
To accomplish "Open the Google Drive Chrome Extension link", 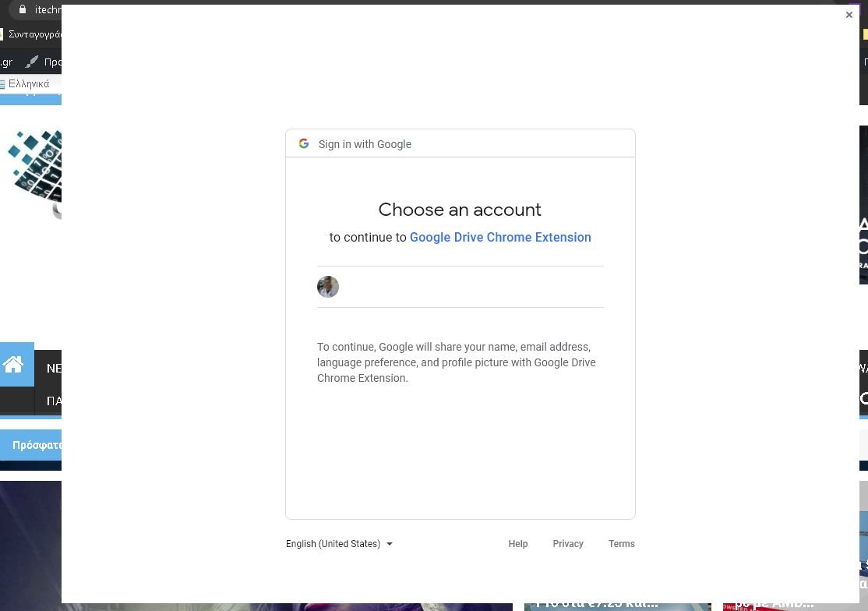I will [x=500, y=237].
